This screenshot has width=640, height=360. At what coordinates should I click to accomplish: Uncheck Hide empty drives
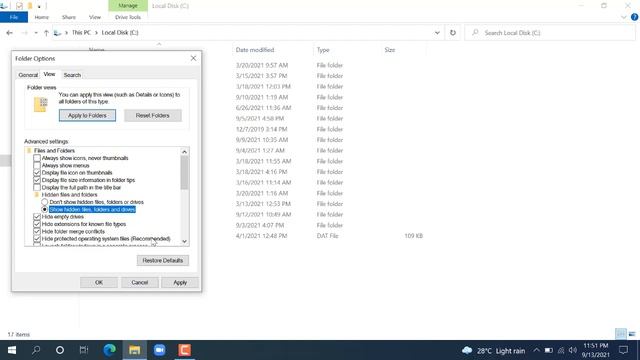(x=37, y=217)
